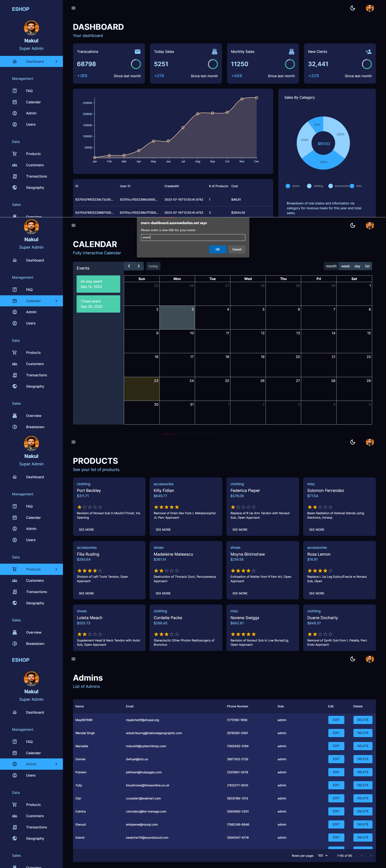386x868 pixels.
Task: Click the register icon on Monthly Sales card
Action: pyautogui.click(x=292, y=51)
